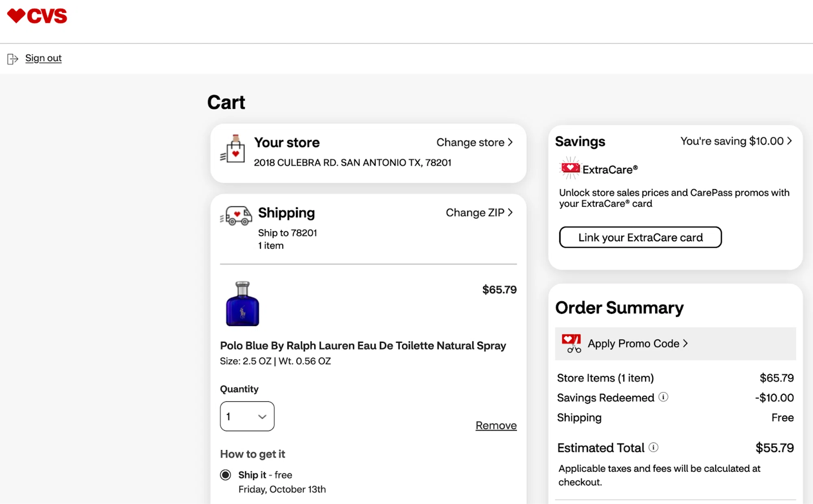Show Savings Redeemed info icon
The image size is (813, 504).
point(663,397)
